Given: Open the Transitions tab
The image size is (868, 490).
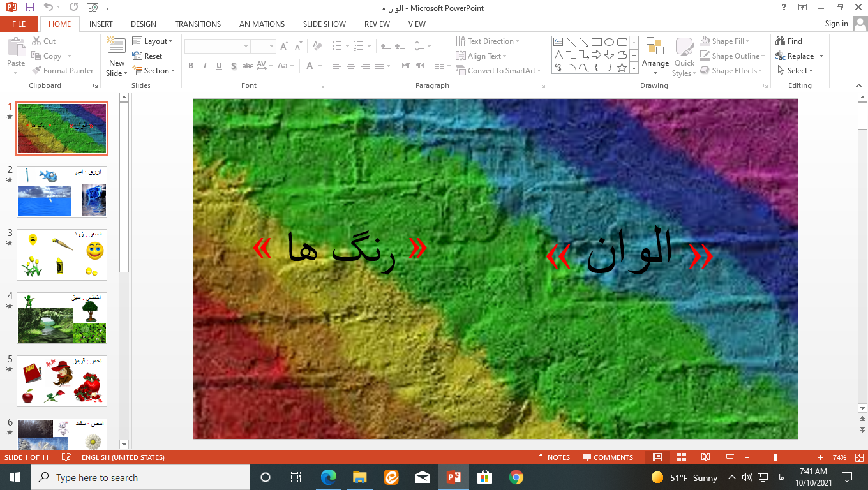Looking at the screenshot, I should click(198, 24).
